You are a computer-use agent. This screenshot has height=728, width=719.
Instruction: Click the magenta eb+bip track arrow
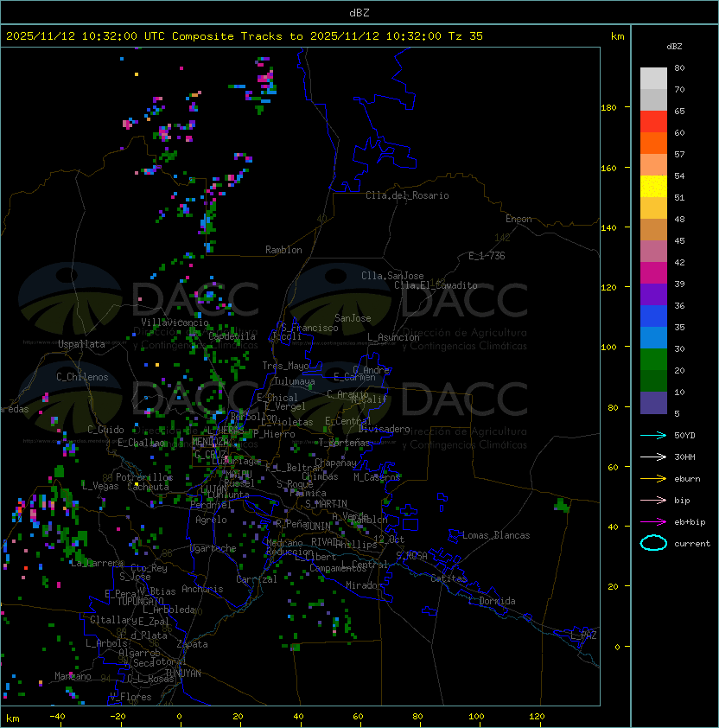(653, 522)
